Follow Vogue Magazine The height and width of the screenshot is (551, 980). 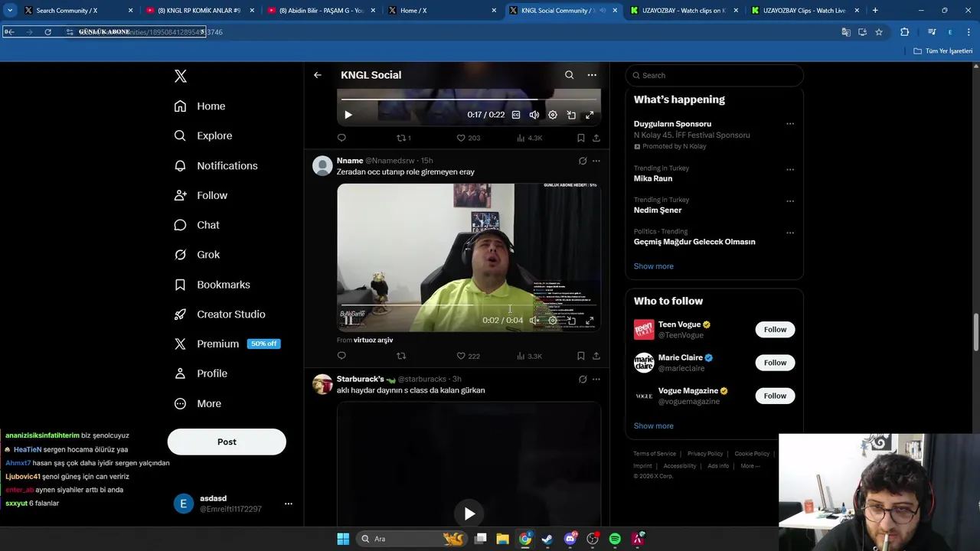[775, 396]
